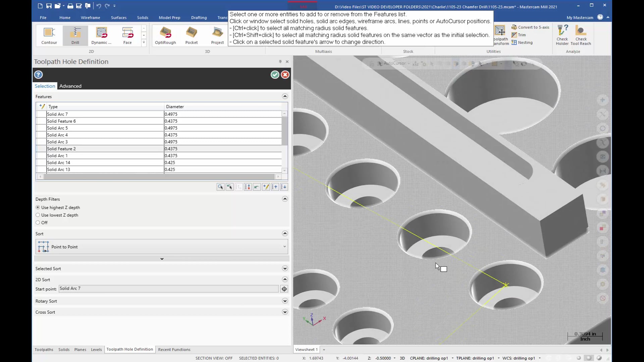Click the Save icon in quick access toolbar
The width and height of the screenshot is (644, 362).
click(49, 6)
